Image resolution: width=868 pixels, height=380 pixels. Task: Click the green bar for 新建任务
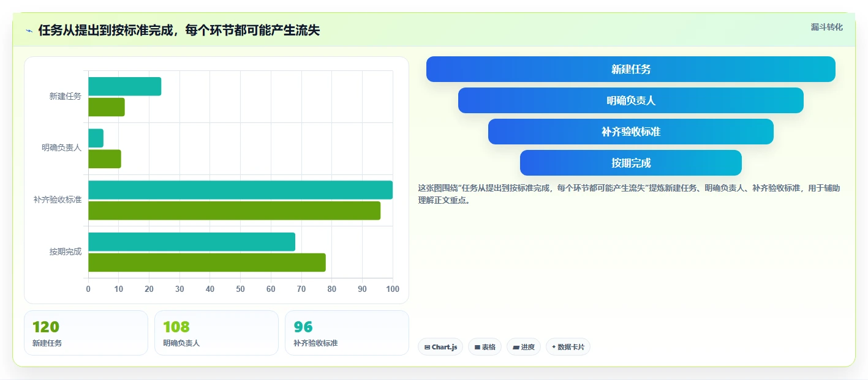point(107,107)
